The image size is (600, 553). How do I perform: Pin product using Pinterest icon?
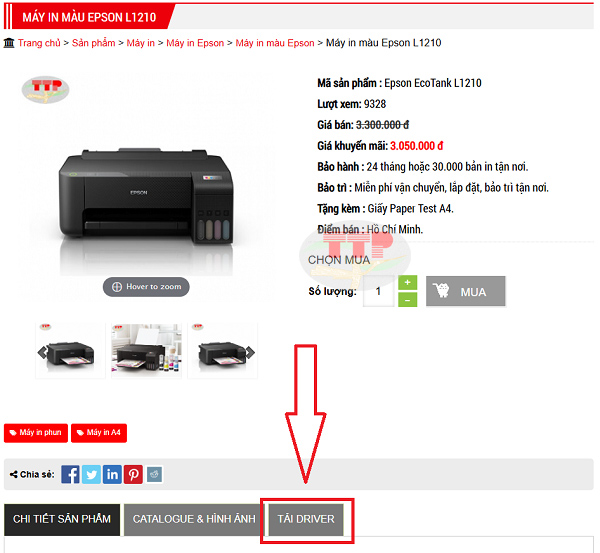point(134,475)
